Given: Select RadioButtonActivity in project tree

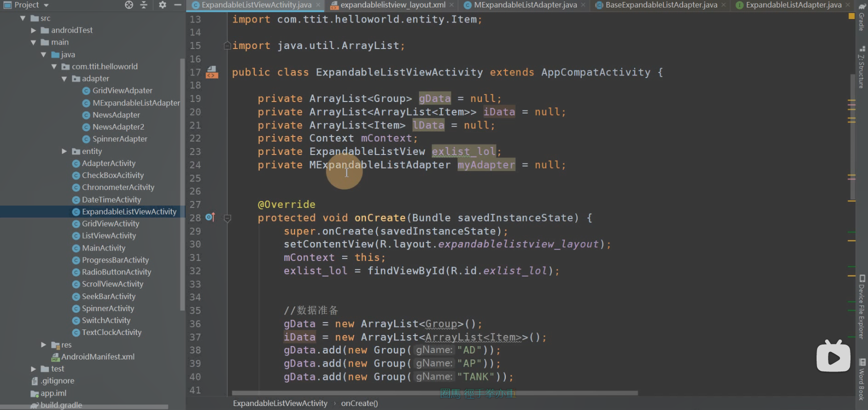Looking at the screenshot, I should tap(112, 272).
